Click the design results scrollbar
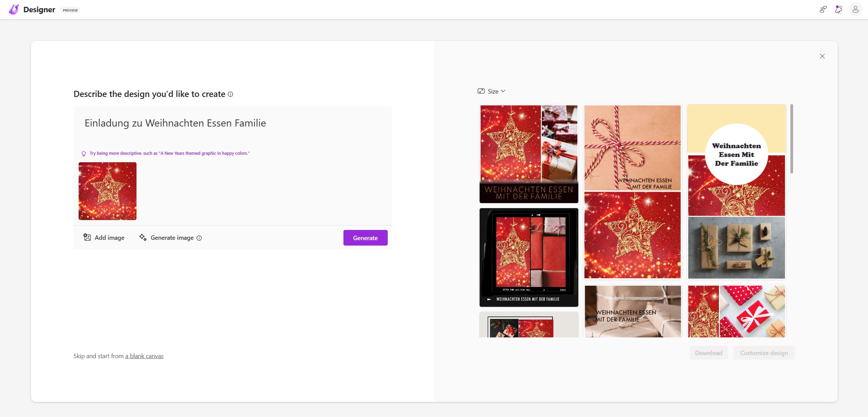 coord(792,139)
